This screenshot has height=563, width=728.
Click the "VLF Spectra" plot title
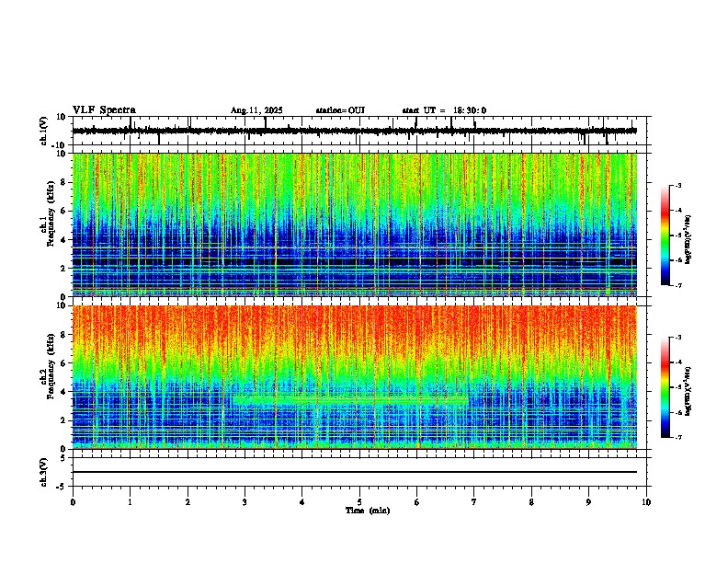(x=104, y=110)
